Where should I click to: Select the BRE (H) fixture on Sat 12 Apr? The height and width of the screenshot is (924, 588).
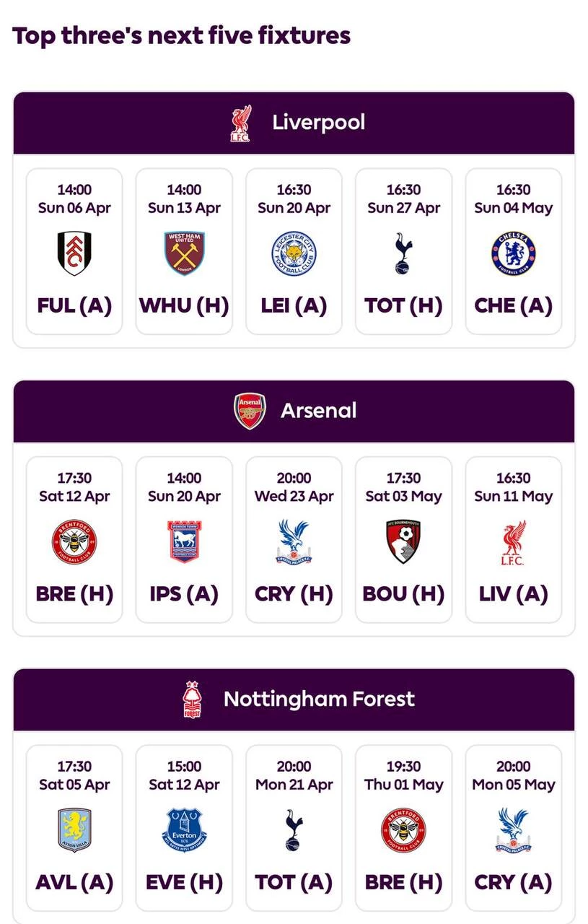[x=74, y=539]
